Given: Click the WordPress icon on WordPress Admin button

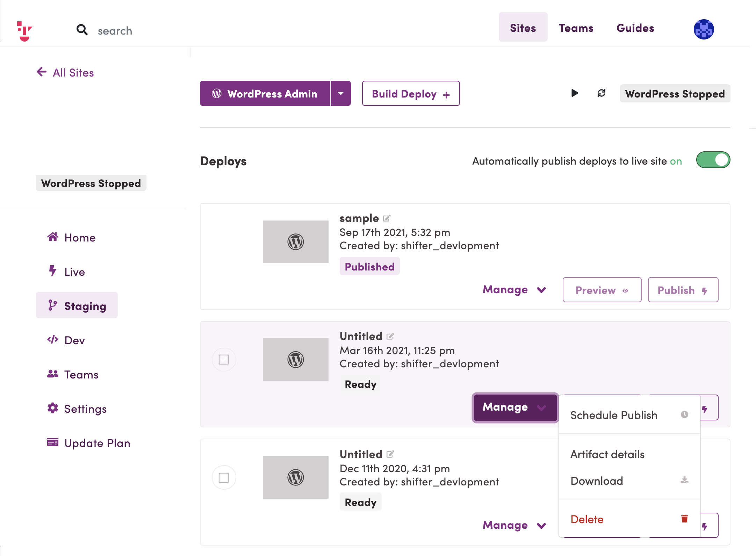Looking at the screenshot, I should pos(217,93).
